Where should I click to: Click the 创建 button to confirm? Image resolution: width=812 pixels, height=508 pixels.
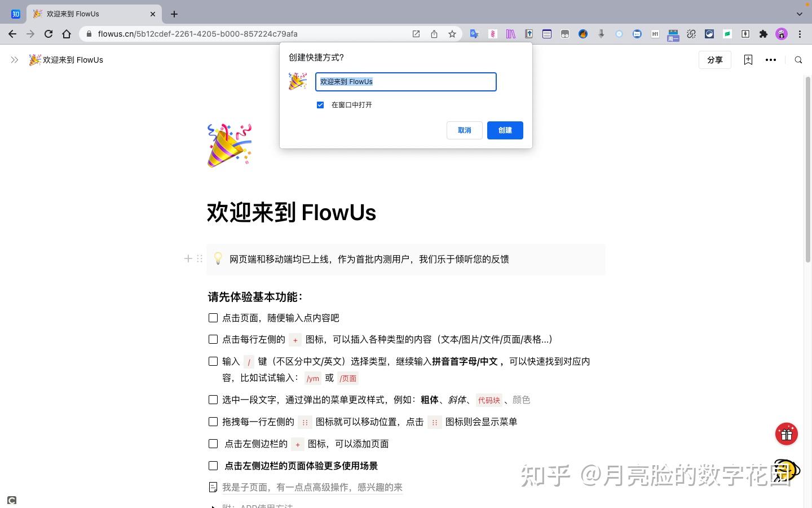point(505,130)
